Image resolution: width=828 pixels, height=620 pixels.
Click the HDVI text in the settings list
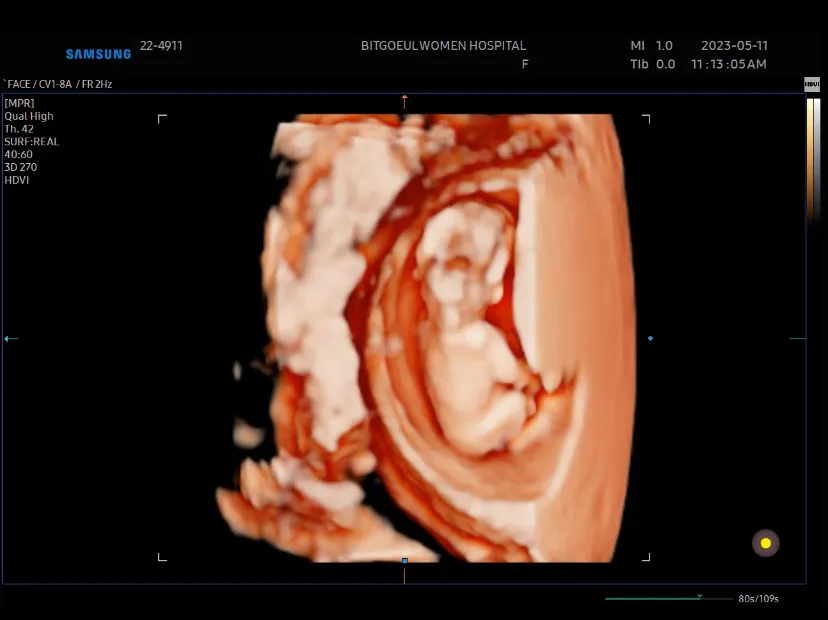pyautogui.click(x=17, y=180)
